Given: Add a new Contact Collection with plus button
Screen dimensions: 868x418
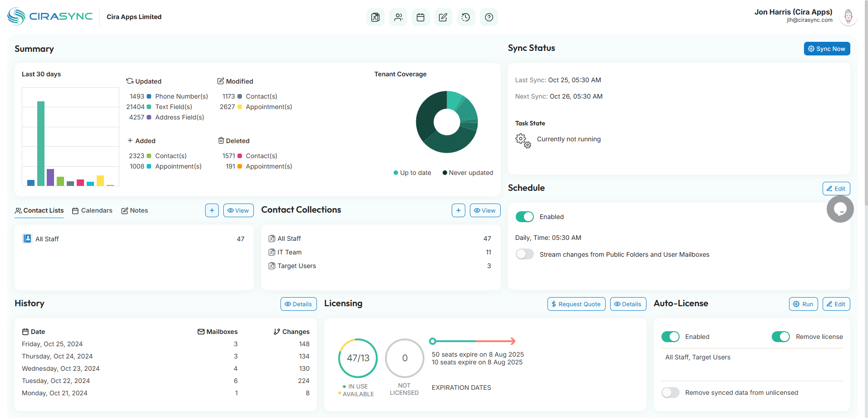Looking at the screenshot, I should pos(458,210).
